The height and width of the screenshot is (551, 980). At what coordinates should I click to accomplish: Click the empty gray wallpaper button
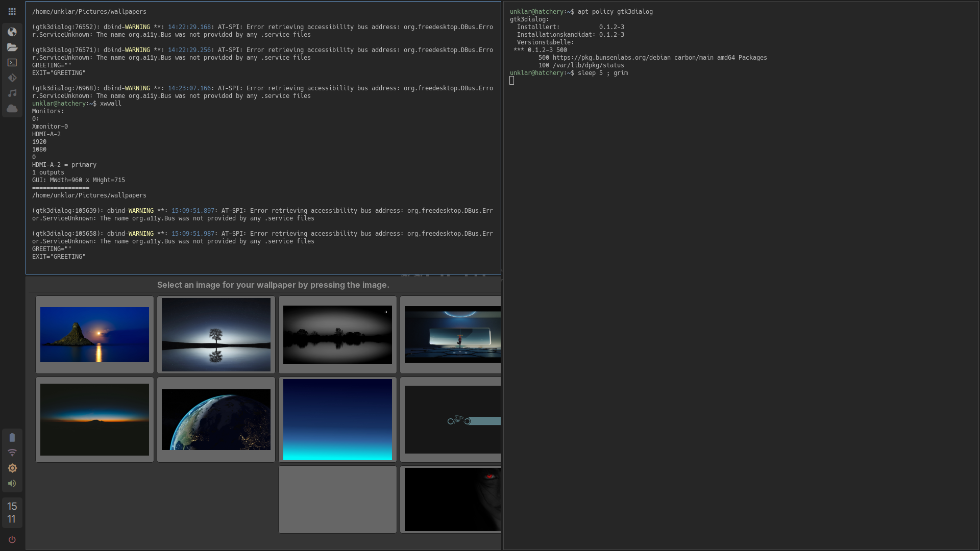(x=337, y=499)
